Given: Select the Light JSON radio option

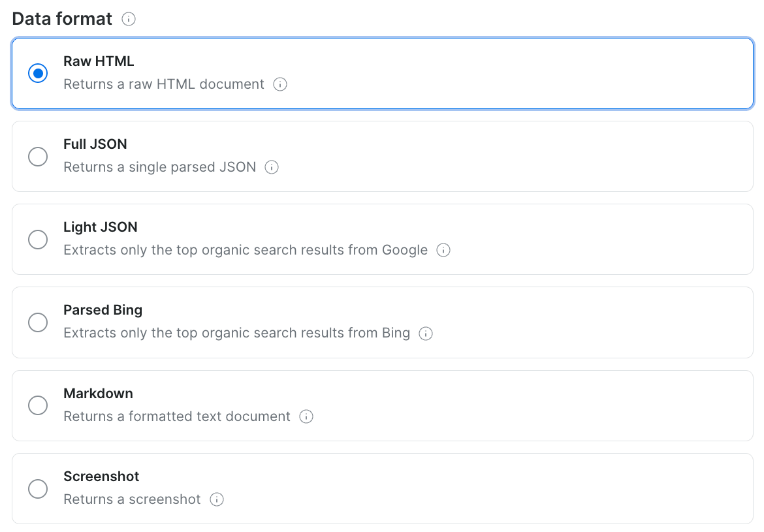Looking at the screenshot, I should pyautogui.click(x=38, y=239).
